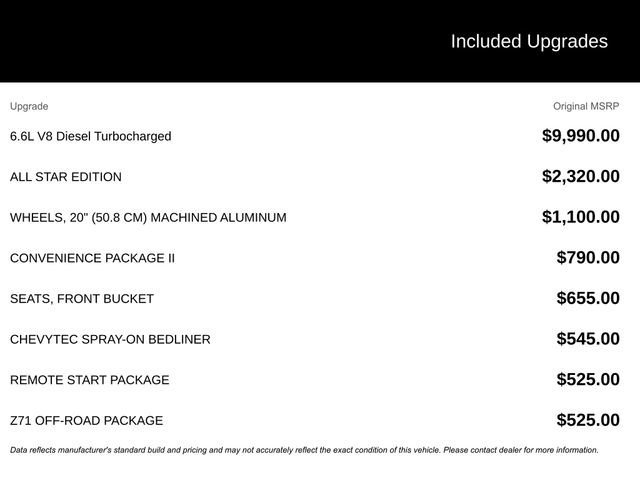Screen dimensions: 640x480
Task: Select the 6.6L V8 Diesel Turbocharged row
Action: 90,136
